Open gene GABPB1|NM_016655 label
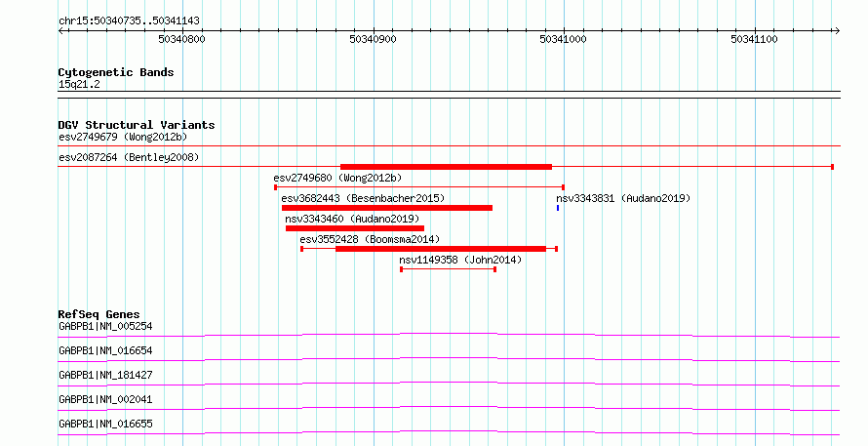This screenshot has width=868, height=446. (x=105, y=424)
